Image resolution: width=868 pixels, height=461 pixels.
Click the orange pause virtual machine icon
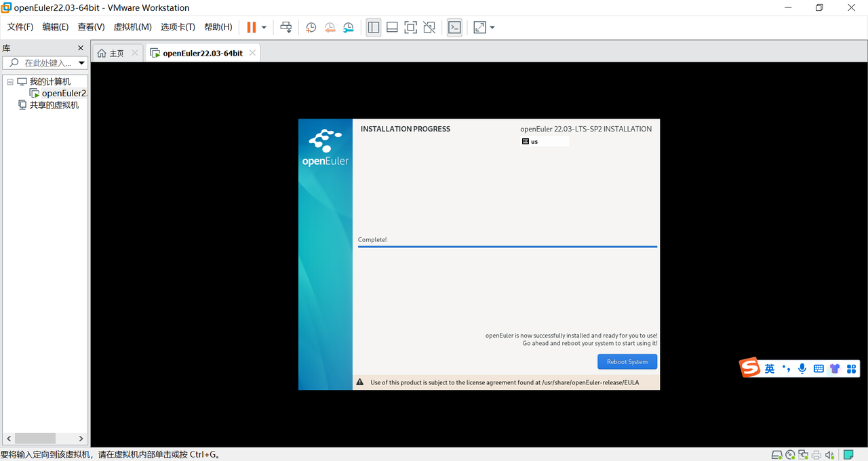252,27
